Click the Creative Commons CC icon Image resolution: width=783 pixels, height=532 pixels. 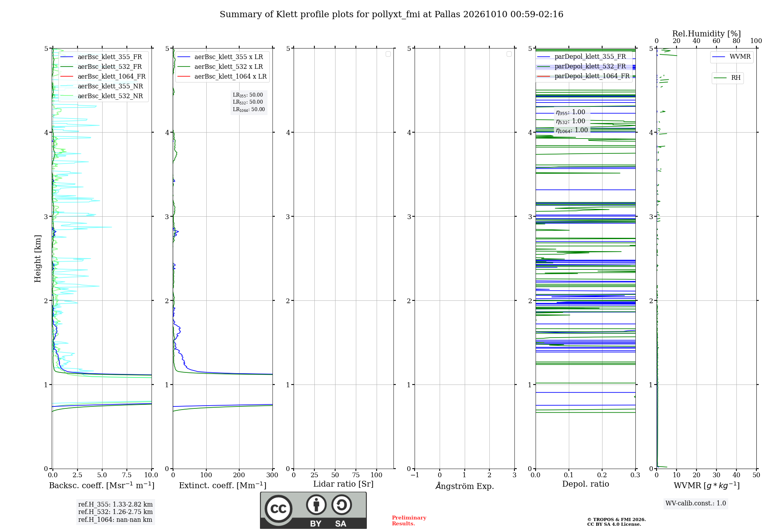(278, 509)
